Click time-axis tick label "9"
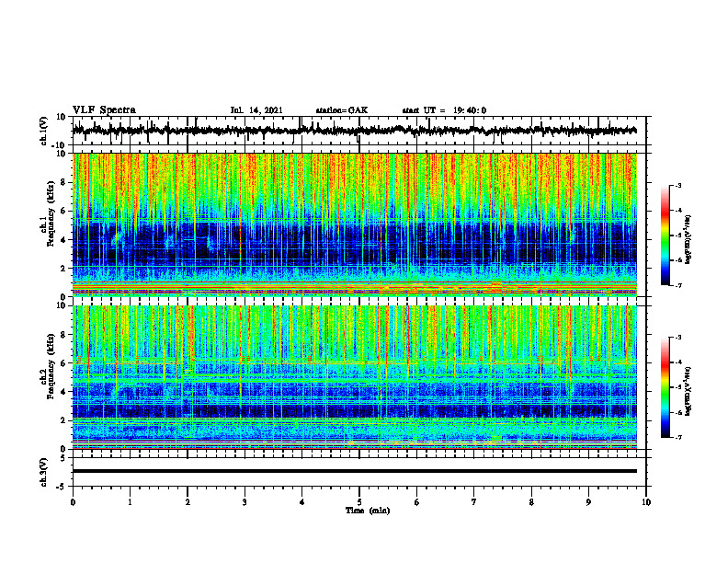Viewport: 728px width, 563px height. point(588,502)
